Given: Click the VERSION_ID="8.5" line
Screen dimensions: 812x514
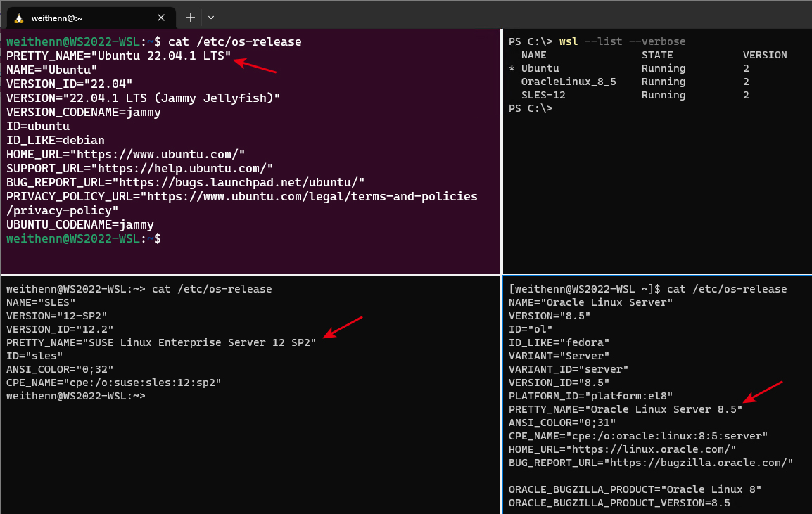Looking at the screenshot, I should (x=559, y=383).
